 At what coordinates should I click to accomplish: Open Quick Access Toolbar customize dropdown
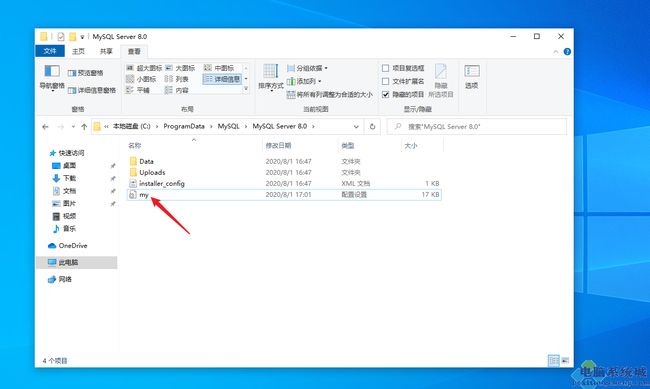pos(82,37)
